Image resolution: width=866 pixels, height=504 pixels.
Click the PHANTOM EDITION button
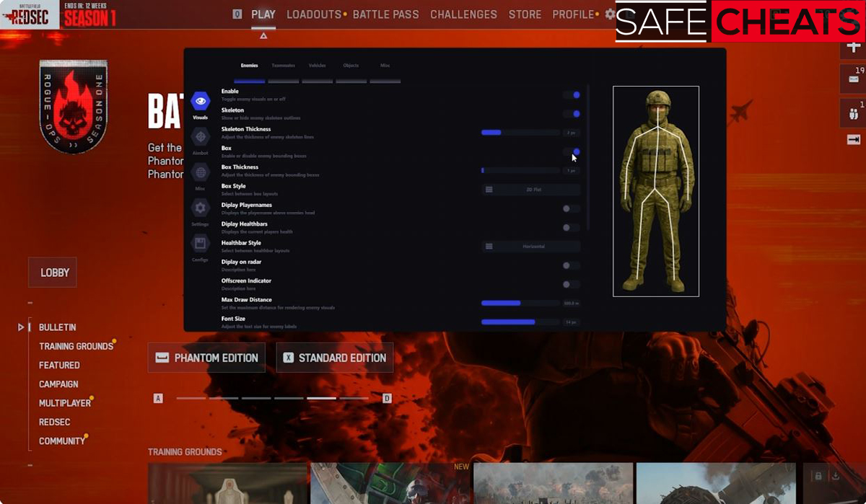(206, 358)
